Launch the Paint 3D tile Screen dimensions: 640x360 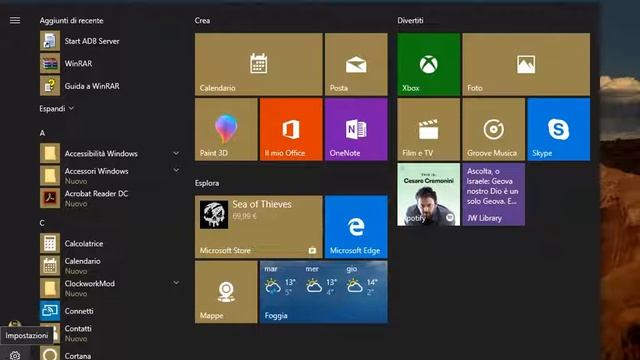tap(226, 129)
